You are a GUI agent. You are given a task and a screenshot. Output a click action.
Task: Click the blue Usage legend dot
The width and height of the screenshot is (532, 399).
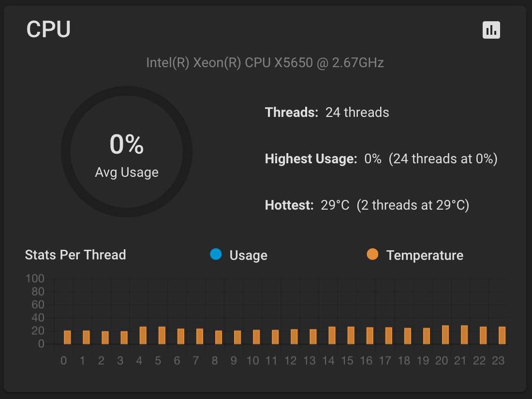pos(216,254)
